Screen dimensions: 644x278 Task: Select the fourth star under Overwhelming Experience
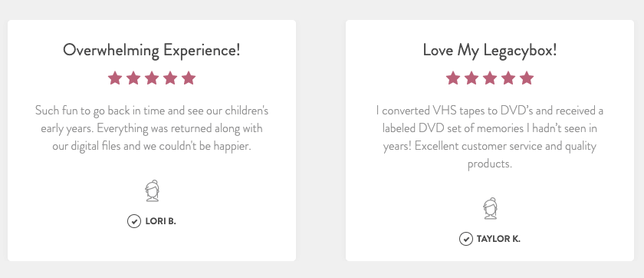pos(170,78)
